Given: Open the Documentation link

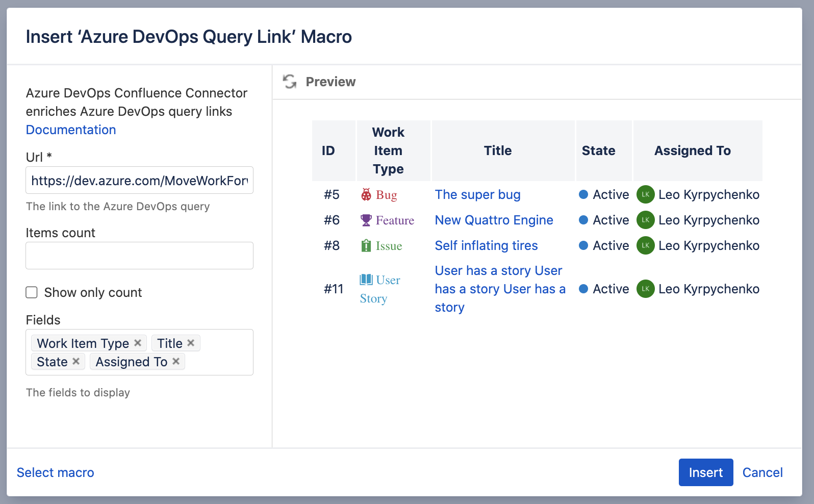Looking at the screenshot, I should [x=71, y=130].
